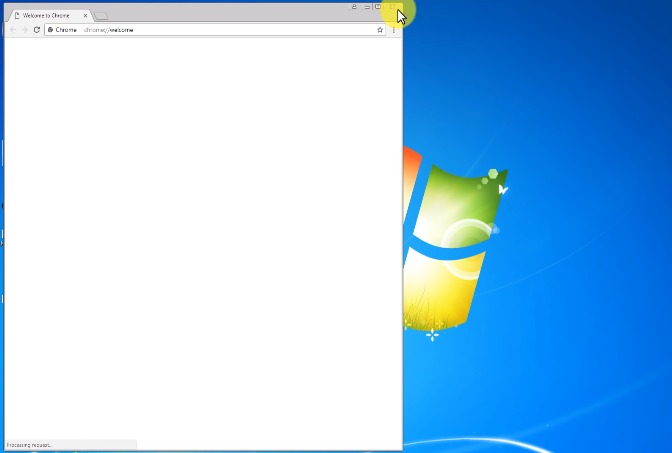Click the greyed-out back arrow
Image resolution: width=672 pixels, height=453 pixels.
(13, 30)
